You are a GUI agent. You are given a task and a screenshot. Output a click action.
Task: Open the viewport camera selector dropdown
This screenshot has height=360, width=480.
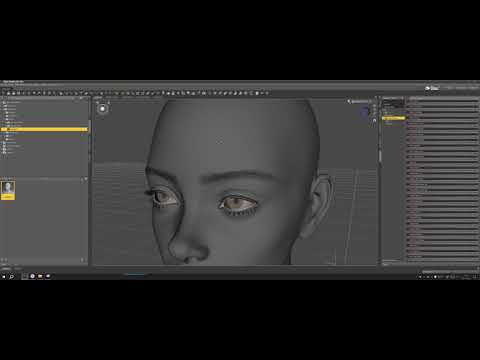click(x=360, y=101)
